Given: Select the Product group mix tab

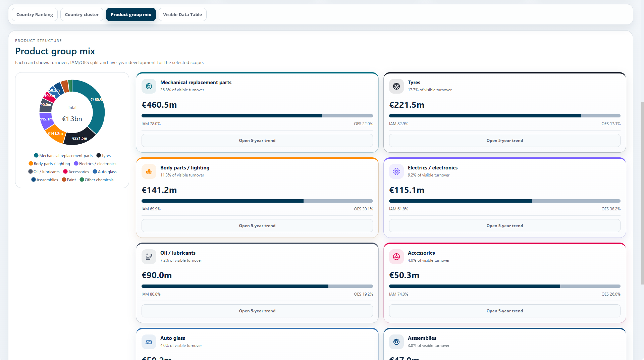Looking at the screenshot, I should pos(131,14).
